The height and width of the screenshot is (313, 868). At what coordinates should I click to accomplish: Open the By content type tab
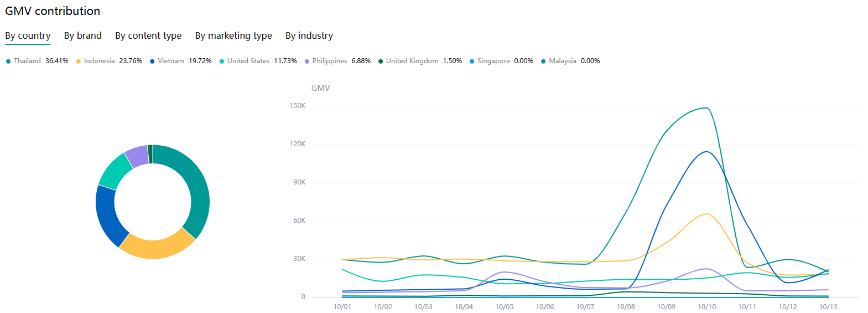148,35
